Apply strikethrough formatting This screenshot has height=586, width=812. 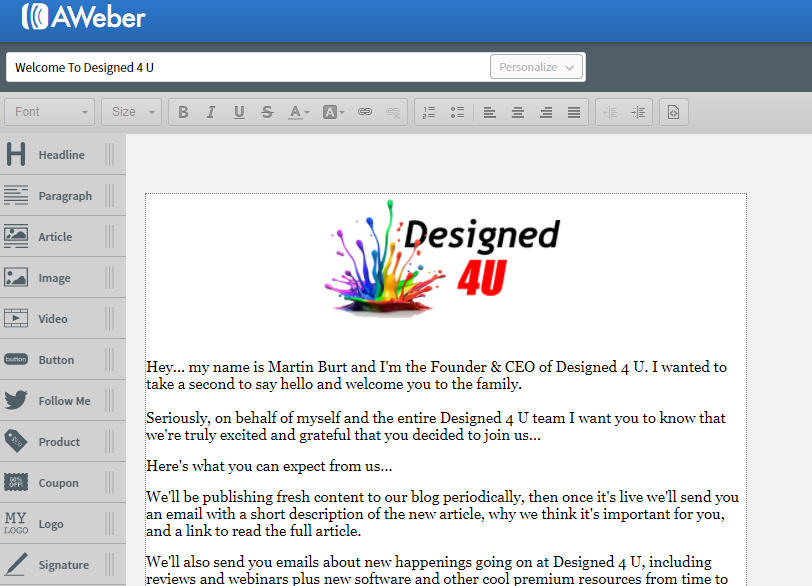click(x=267, y=112)
